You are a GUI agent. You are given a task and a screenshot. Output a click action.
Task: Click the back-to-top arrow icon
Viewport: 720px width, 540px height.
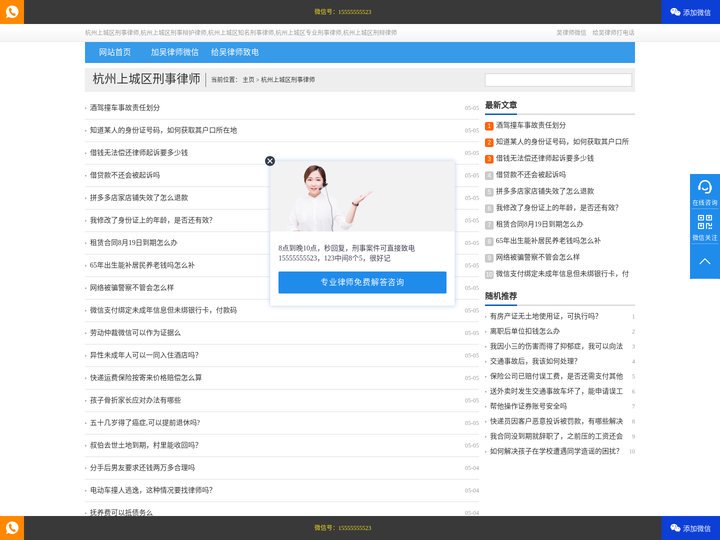point(704,261)
